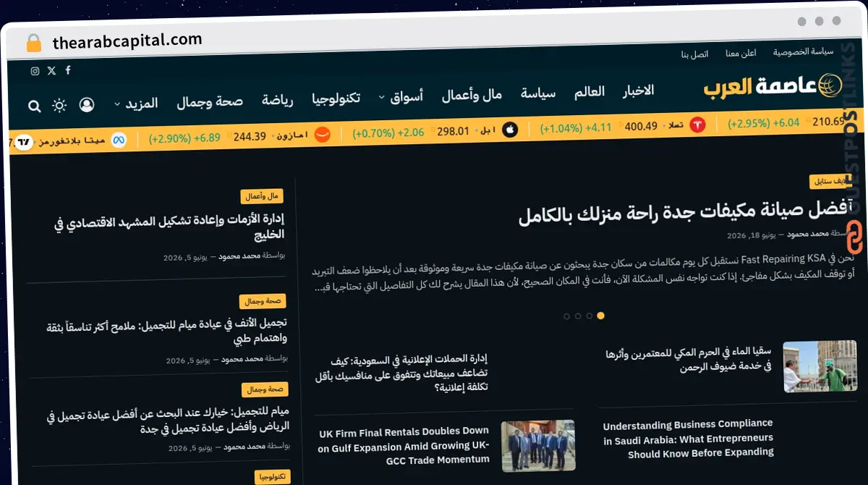The image size is (868, 485).
Task: Click the Amazon logo in ticker
Action: pos(323,135)
